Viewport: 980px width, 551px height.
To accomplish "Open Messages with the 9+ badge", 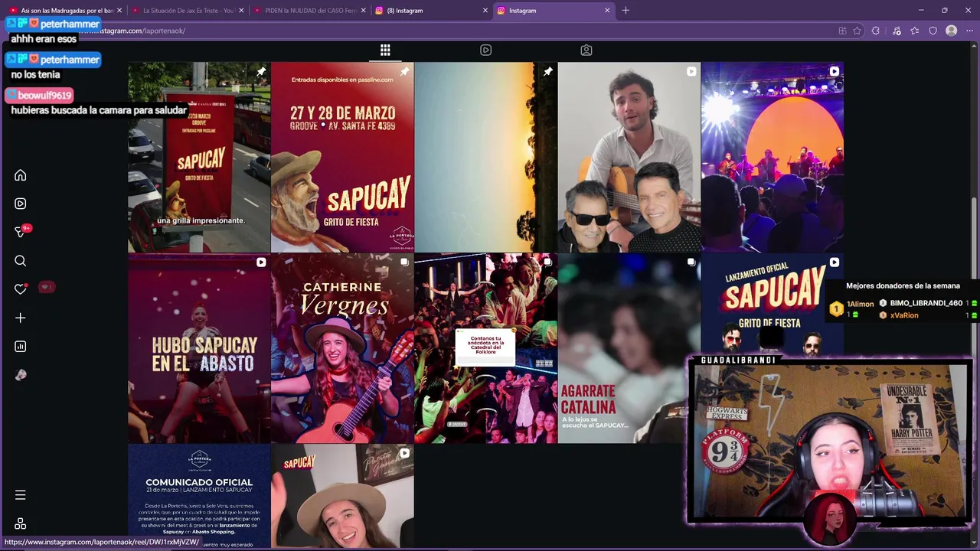I will pyautogui.click(x=21, y=232).
